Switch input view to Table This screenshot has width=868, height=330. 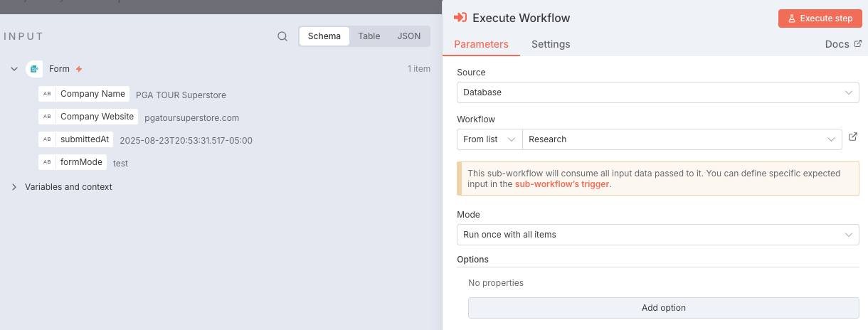(x=369, y=36)
